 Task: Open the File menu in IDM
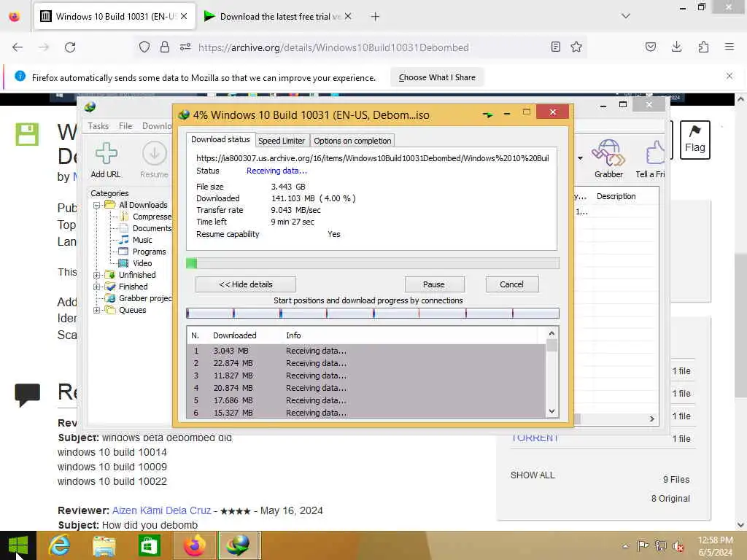tap(125, 125)
